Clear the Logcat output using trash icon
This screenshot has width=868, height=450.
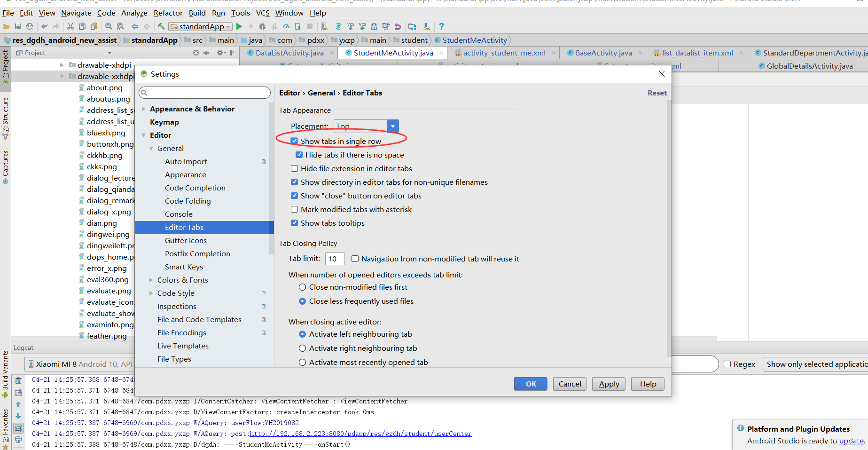click(x=18, y=380)
